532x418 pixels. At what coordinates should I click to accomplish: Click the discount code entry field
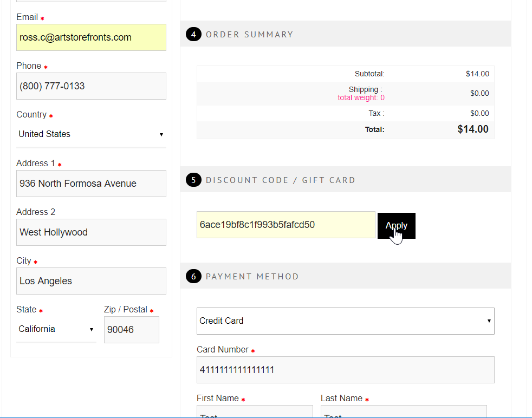[286, 225]
